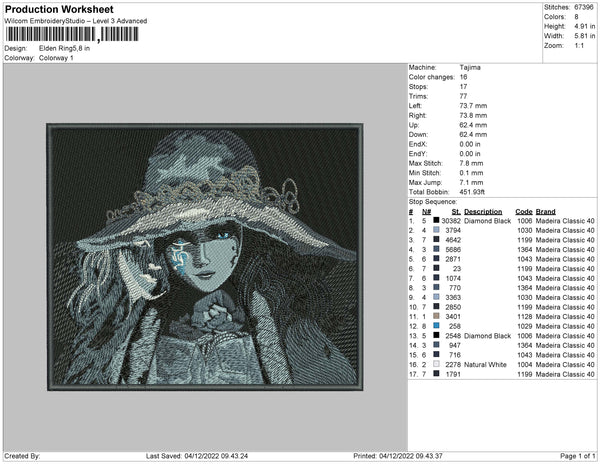Select the Min Stitch value 0.1 mm

pyautogui.click(x=471, y=173)
